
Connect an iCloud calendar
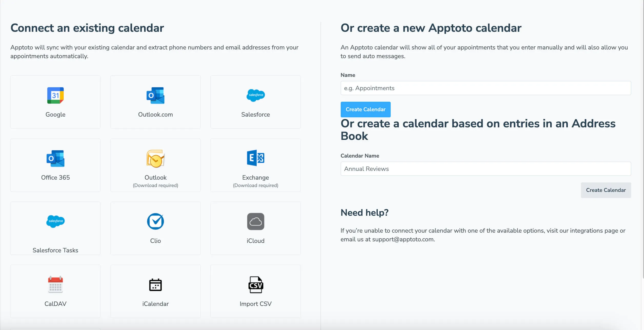(x=255, y=228)
